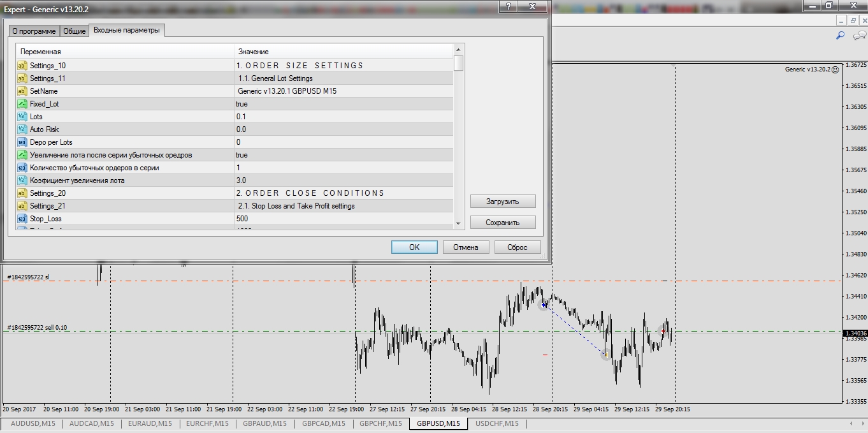Open the GBPAUD,M15 chart tab
Viewport: 868px width, 433px height.
(x=265, y=423)
